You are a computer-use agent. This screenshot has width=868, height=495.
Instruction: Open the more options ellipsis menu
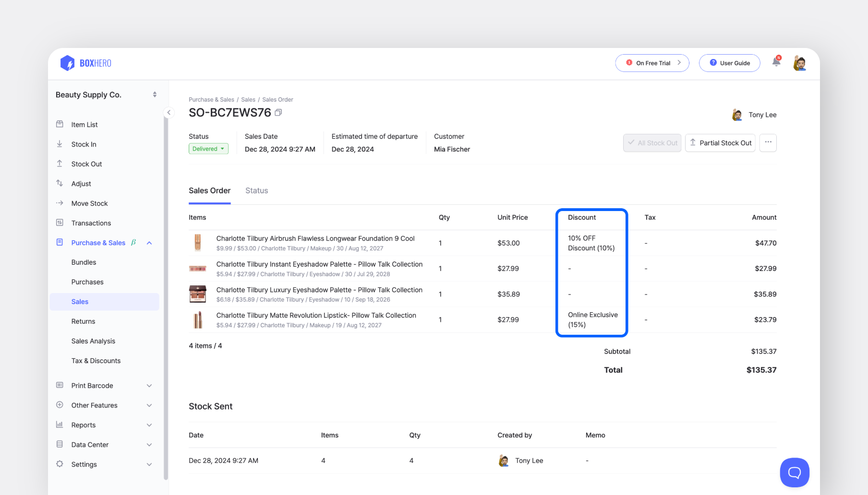click(768, 142)
